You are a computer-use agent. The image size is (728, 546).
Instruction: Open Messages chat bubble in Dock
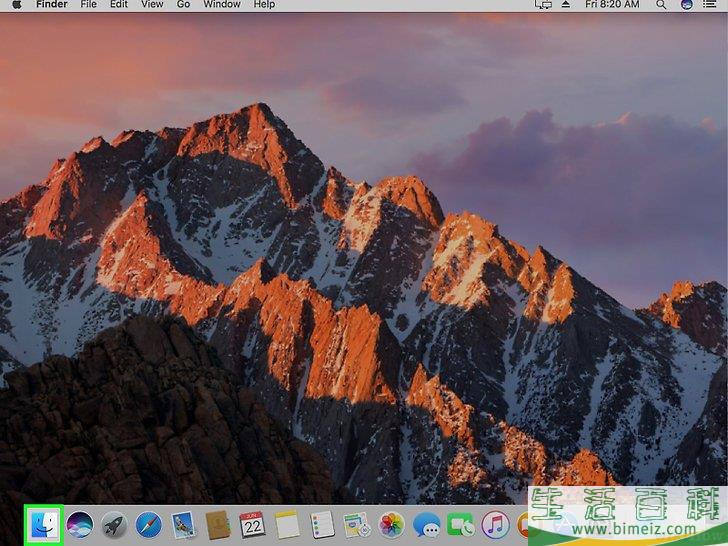[427, 524]
